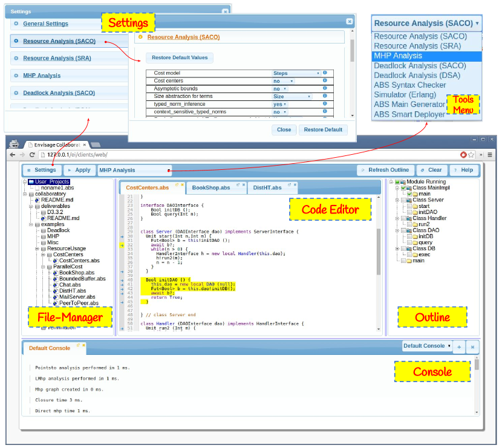Click the info icon for typed_norm_inference

(325, 103)
